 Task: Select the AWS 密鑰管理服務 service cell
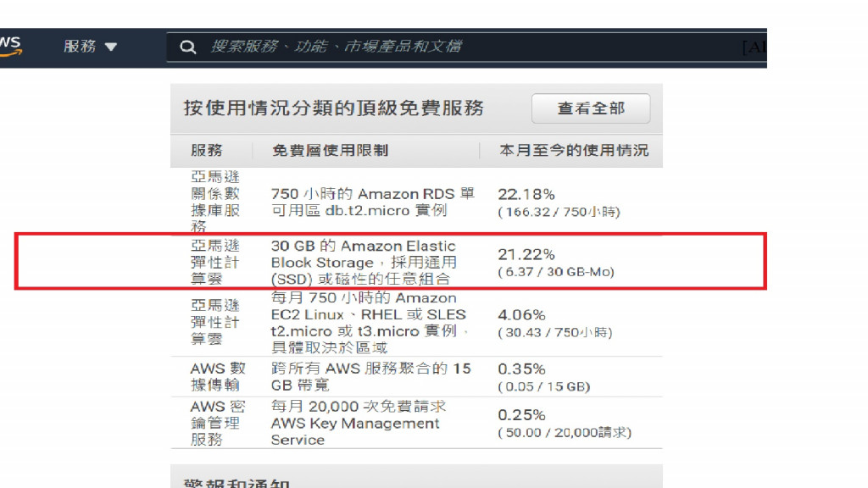[218, 424]
